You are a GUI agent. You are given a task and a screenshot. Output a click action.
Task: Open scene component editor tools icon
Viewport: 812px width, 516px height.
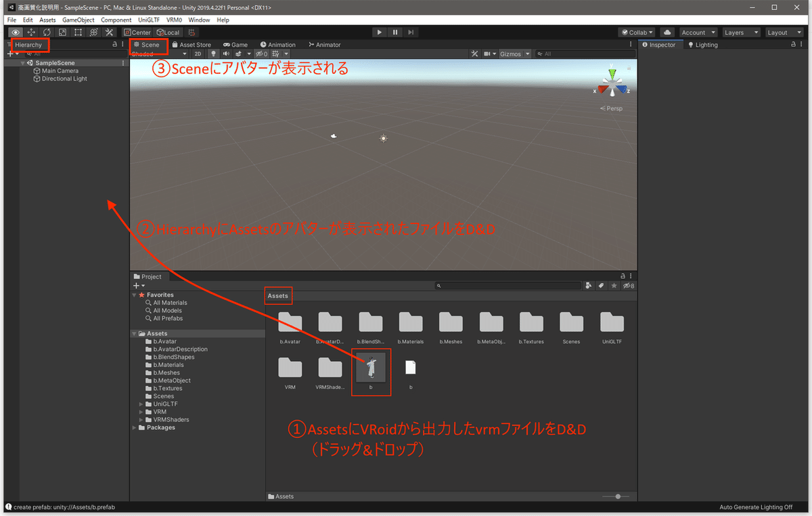click(x=474, y=53)
